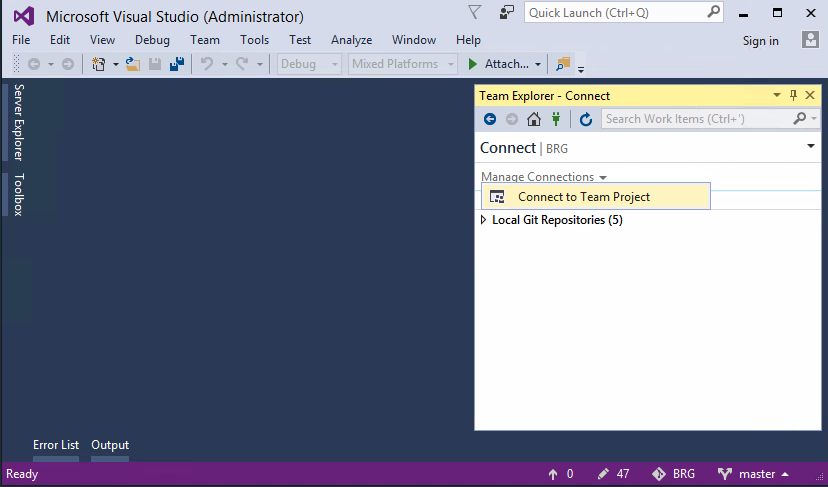Viewport: 828px width, 487px height.
Task: Open the Tools menu
Action: click(x=255, y=40)
